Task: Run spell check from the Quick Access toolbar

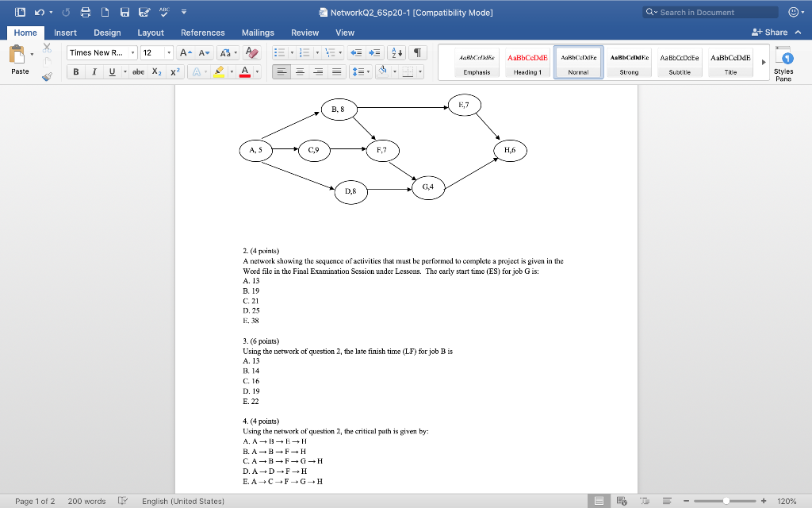Action: (x=163, y=12)
